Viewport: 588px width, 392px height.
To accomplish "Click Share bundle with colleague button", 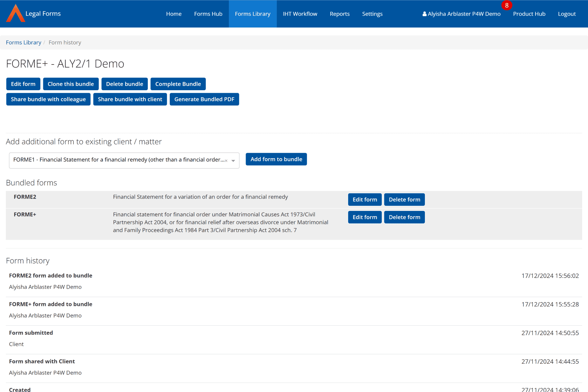I will pos(48,99).
